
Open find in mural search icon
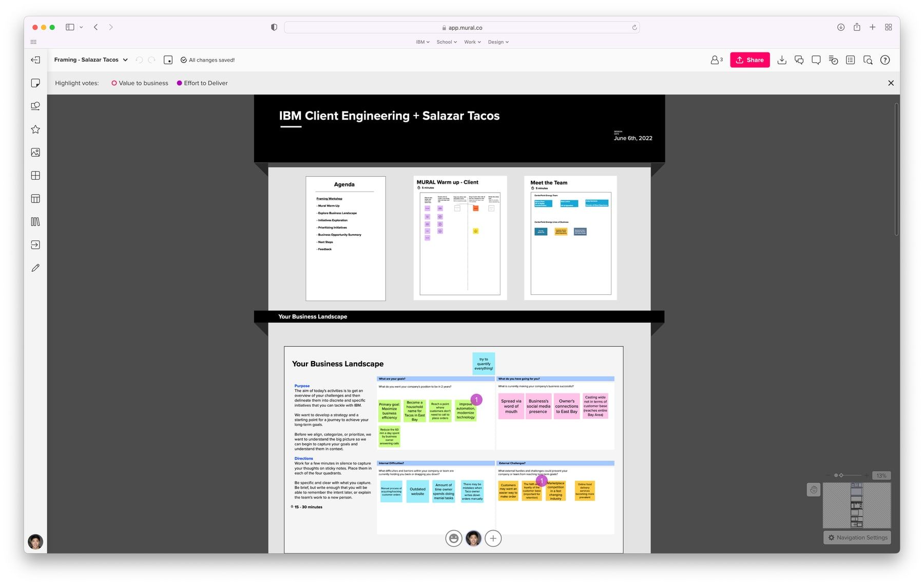pyautogui.click(x=868, y=60)
